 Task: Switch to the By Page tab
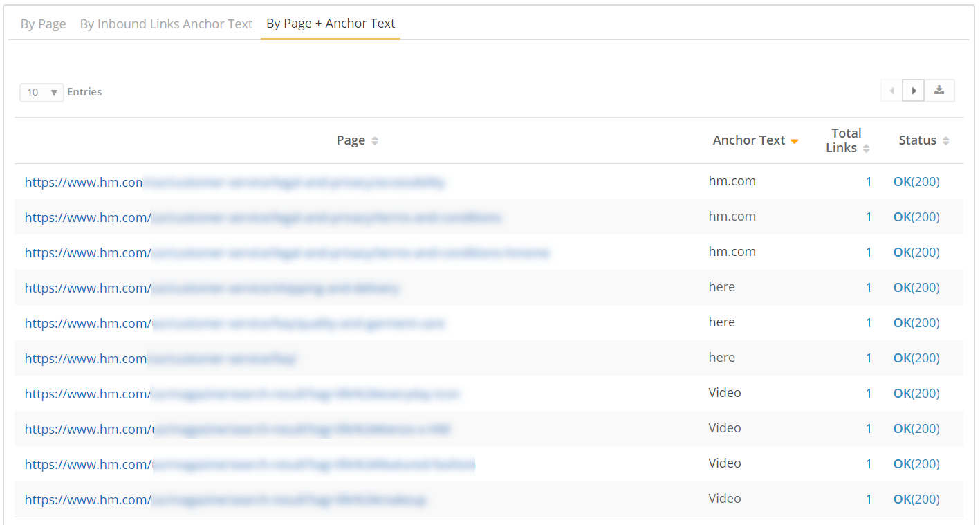[x=43, y=23]
